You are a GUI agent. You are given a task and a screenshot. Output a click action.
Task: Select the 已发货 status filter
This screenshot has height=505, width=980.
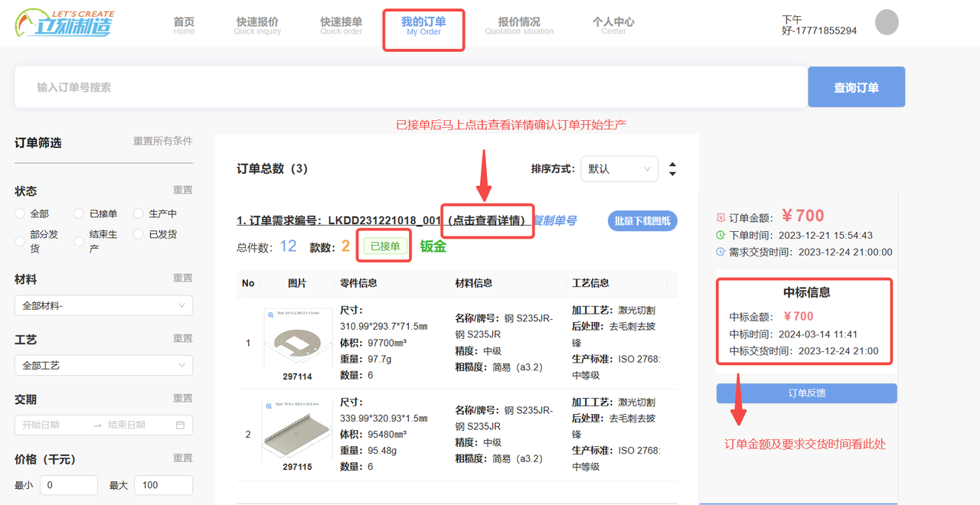(139, 234)
